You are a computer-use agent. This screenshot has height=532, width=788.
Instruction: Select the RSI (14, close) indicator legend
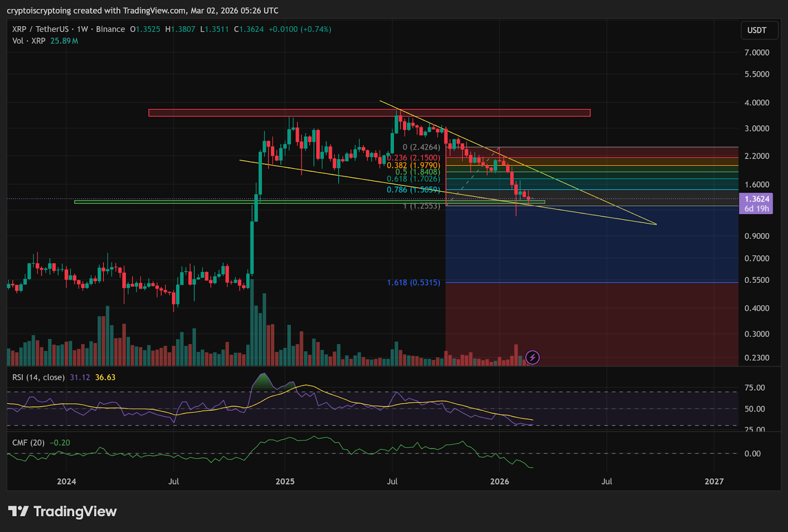(x=38, y=377)
